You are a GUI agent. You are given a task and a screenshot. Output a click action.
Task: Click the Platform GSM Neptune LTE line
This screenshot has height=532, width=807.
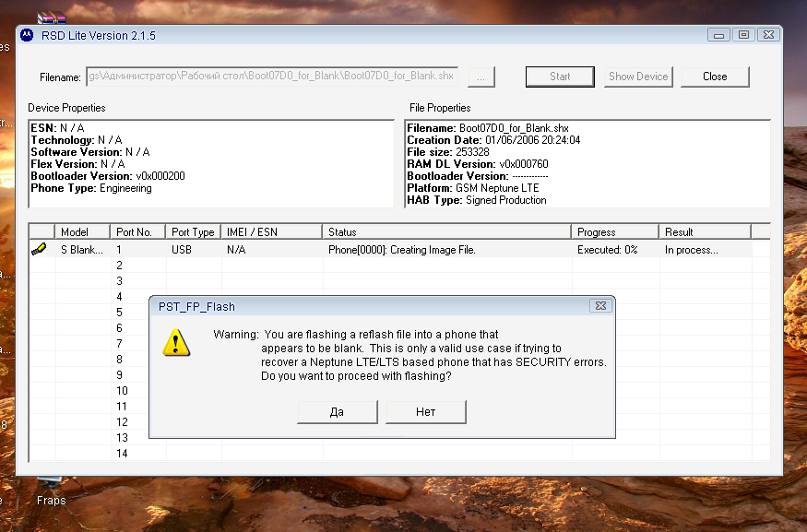click(473, 188)
